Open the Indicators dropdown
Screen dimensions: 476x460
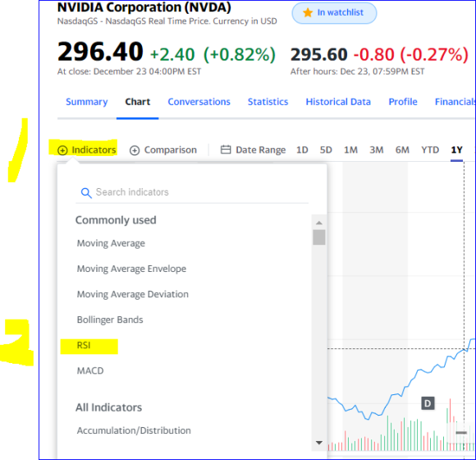coord(87,150)
